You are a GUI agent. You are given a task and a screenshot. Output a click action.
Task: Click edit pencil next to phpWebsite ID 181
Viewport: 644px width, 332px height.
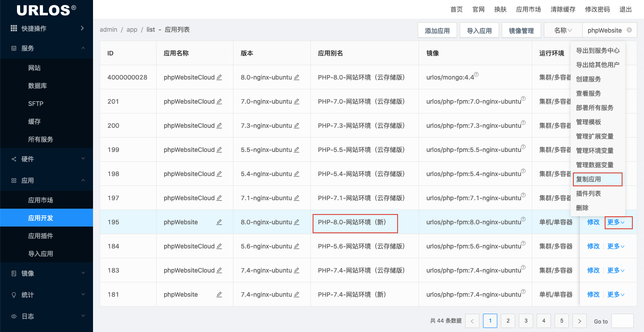click(219, 294)
